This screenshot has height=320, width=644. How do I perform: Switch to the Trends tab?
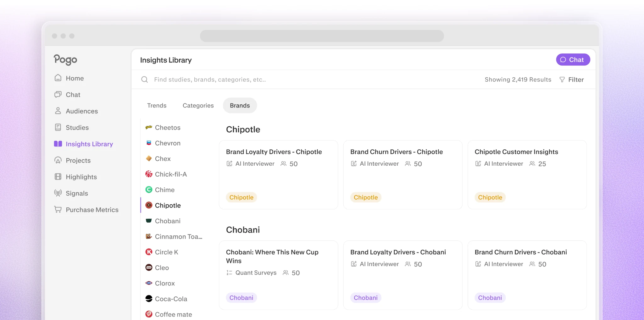point(157,105)
